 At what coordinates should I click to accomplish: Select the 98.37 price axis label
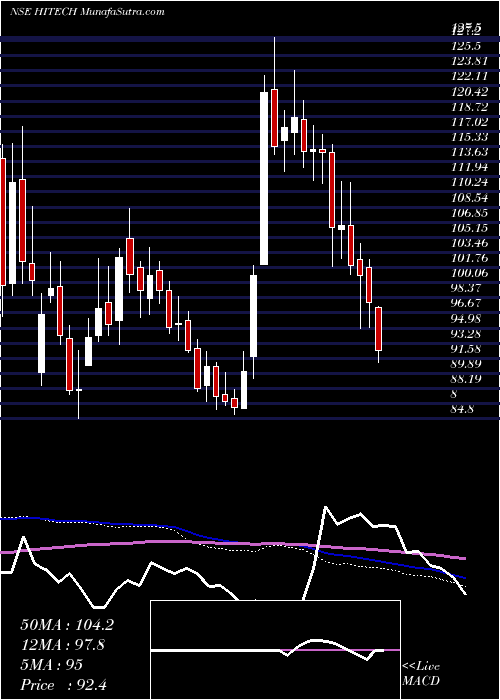point(467,288)
